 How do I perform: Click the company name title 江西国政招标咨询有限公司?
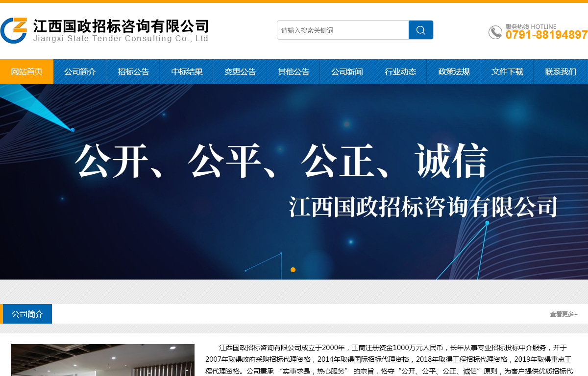(121, 26)
